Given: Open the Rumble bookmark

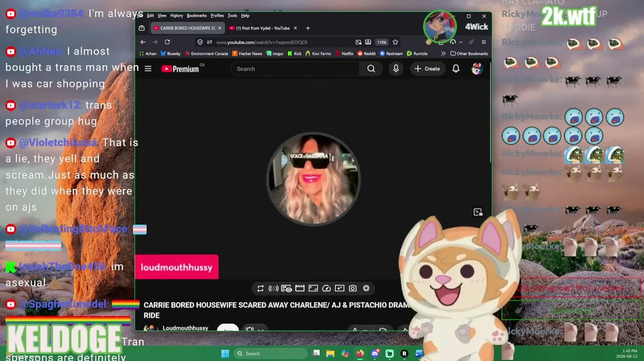Looking at the screenshot, I should click(417, 54).
